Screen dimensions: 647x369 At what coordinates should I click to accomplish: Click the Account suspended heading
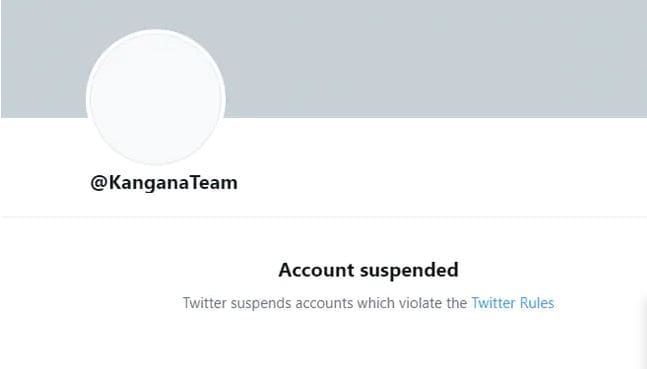tap(368, 270)
